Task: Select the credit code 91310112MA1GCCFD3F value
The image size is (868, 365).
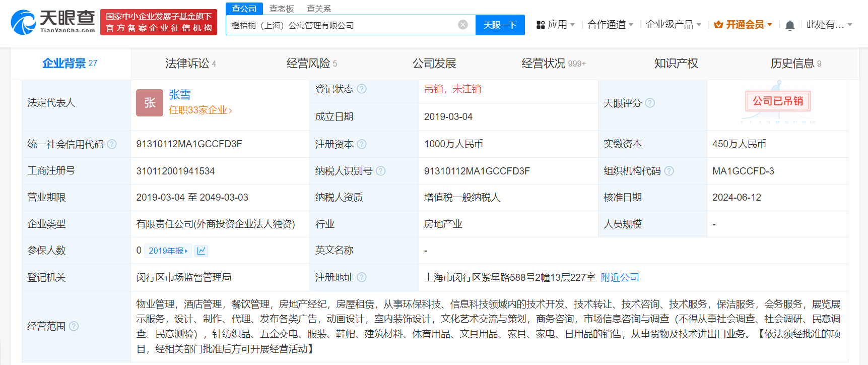Action: point(189,144)
